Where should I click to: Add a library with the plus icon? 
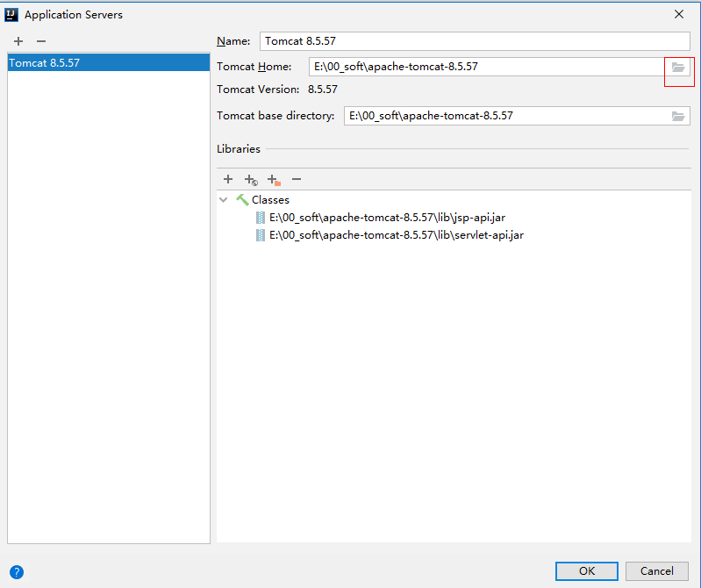[228, 179]
